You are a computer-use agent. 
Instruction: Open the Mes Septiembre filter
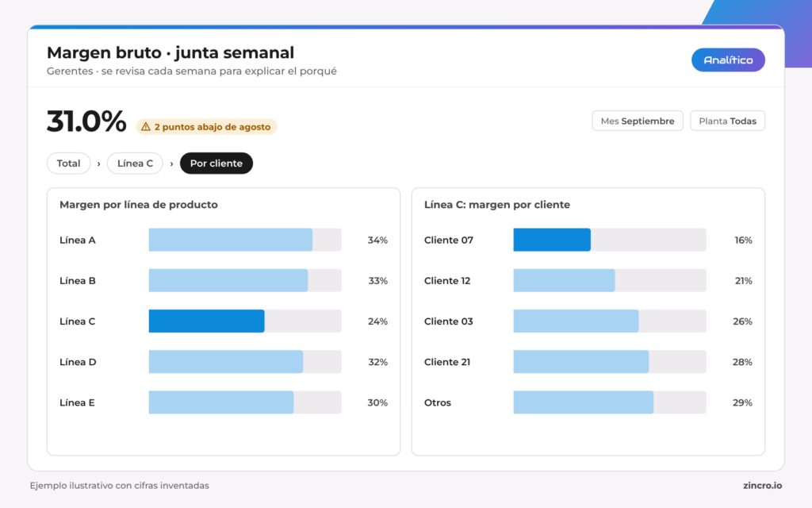click(x=638, y=121)
